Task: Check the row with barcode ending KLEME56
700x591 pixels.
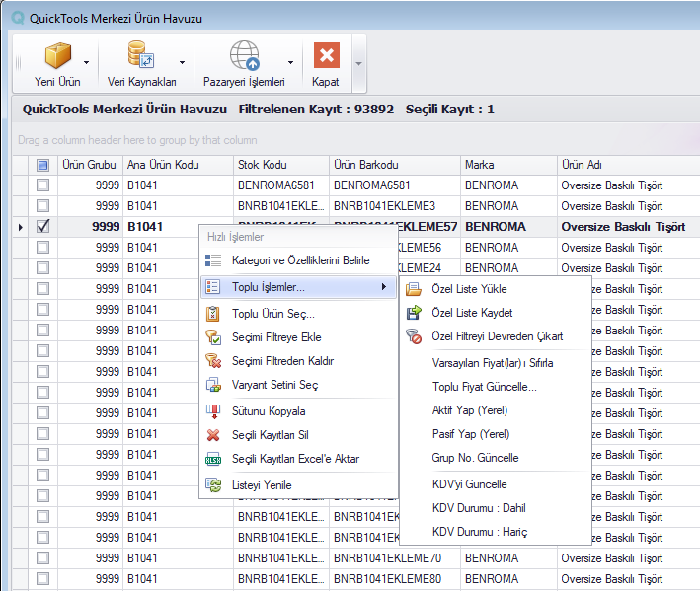Action: (x=42, y=248)
